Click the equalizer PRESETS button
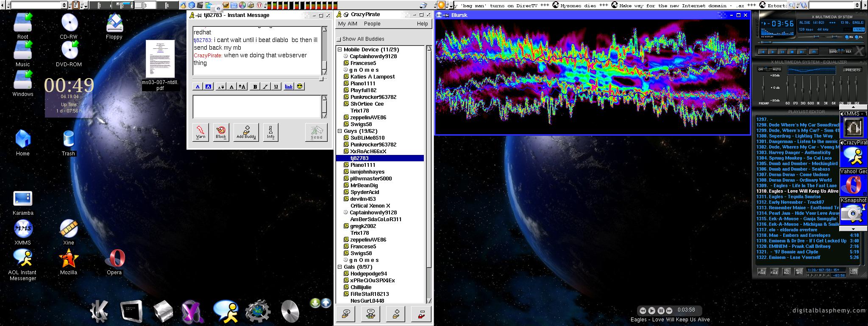The width and height of the screenshot is (868, 326). coord(852,70)
